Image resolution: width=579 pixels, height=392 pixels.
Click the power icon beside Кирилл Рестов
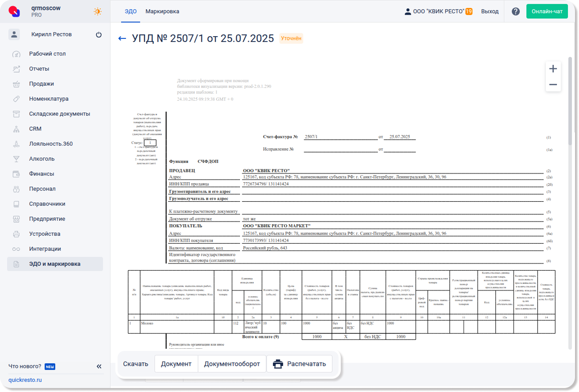tap(99, 34)
